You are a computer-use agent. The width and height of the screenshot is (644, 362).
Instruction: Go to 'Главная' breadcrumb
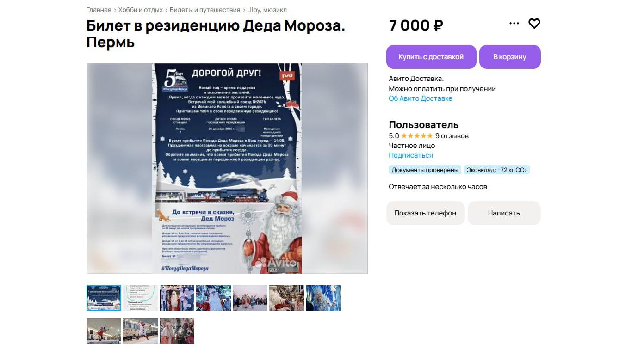(99, 10)
